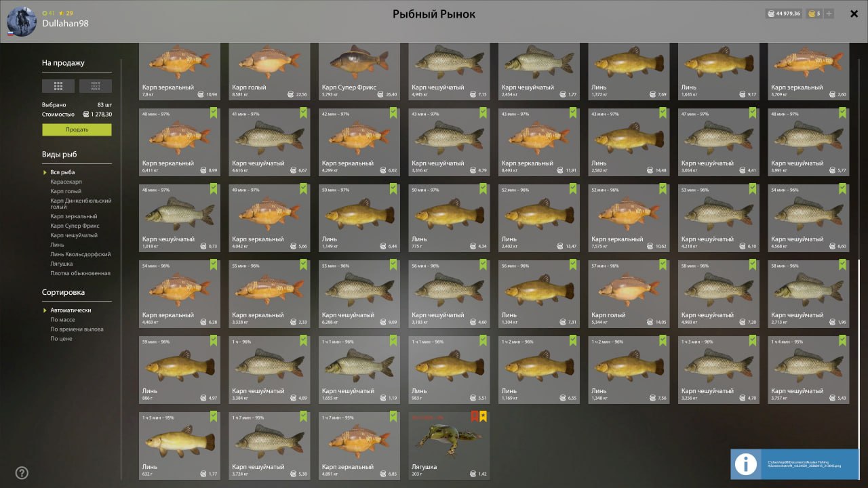Select the 983 г Линь card
Image resolution: width=868 pixels, height=488 pixels.
click(x=449, y=369)
